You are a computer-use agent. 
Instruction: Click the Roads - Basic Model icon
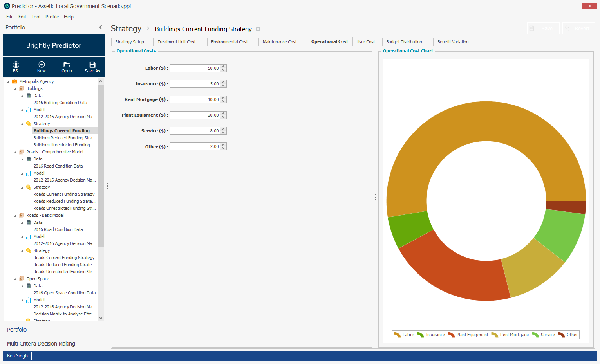[x=22, y=215]
